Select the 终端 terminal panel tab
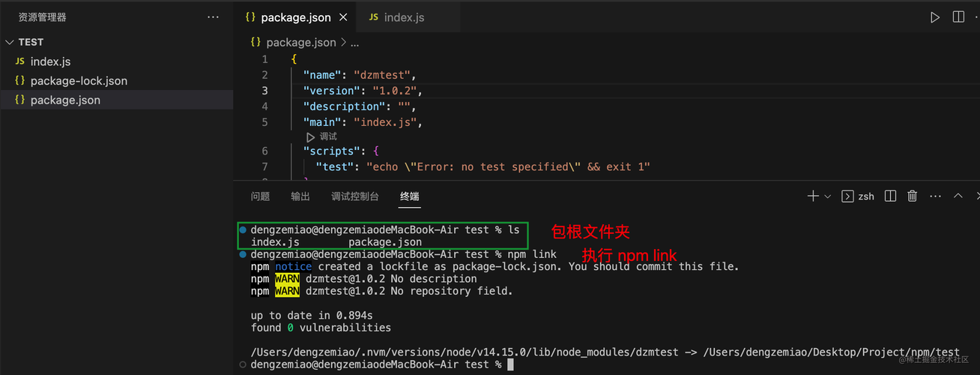 pos(410,196)
